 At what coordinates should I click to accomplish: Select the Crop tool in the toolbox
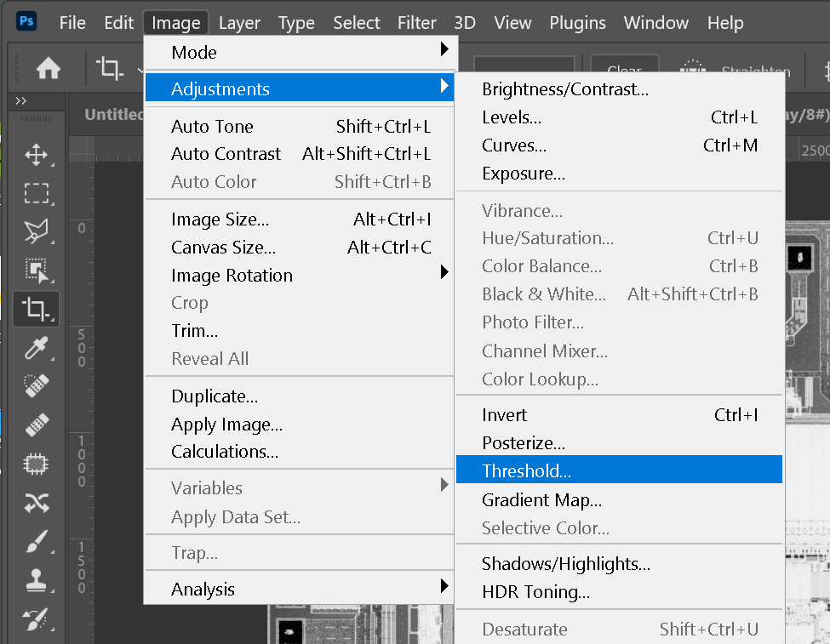[37, 309]
